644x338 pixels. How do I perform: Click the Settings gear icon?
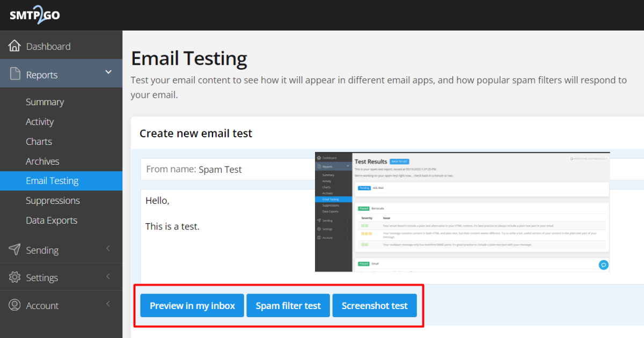coord(15,277)
